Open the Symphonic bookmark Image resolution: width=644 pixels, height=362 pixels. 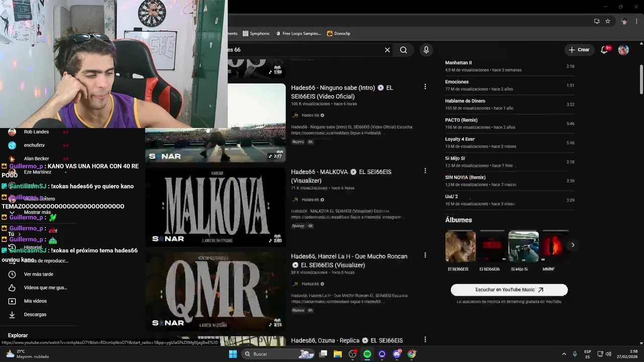point(256,34)
